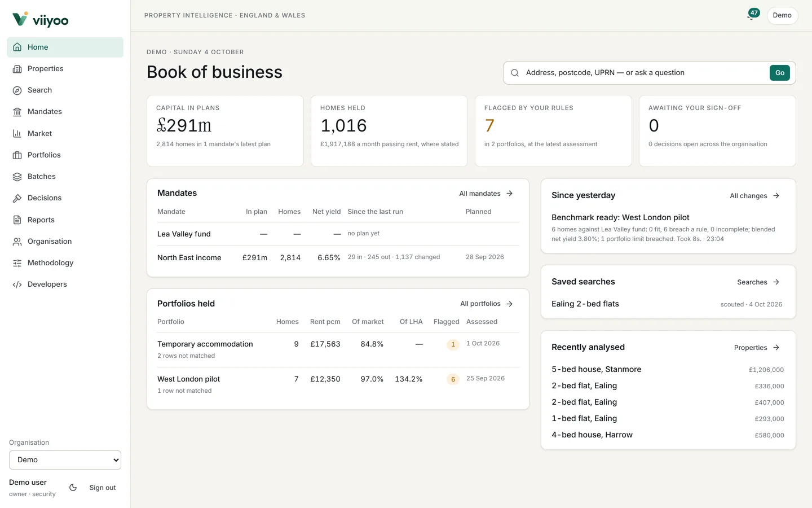Viewport: 812px width, 508px height.
Task: Click the magnifier icon in search bar
Action: [x=515, y=73]
